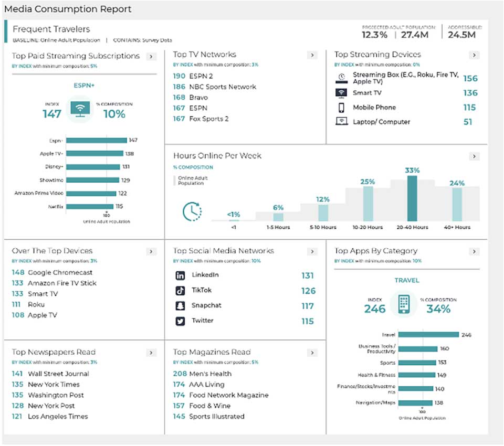Click the Travel app bar showing 246
The width and height of the screenshot is (504, 446).
pyautogui.click(x=428, y=335)
